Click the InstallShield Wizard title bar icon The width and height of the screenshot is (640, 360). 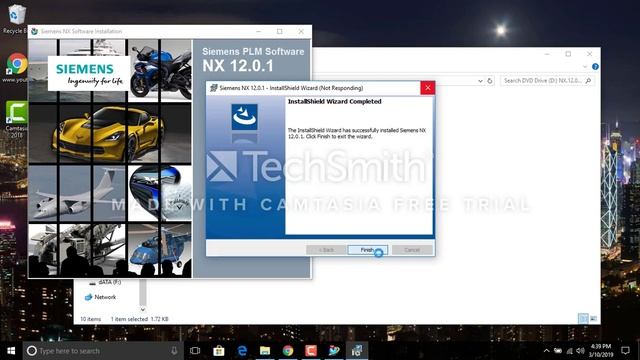213,88
